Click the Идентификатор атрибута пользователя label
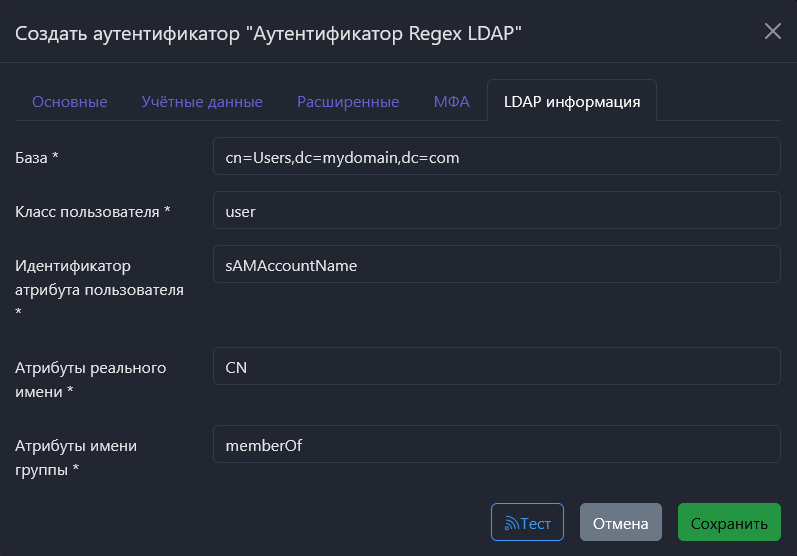 [x=99, y=278]
